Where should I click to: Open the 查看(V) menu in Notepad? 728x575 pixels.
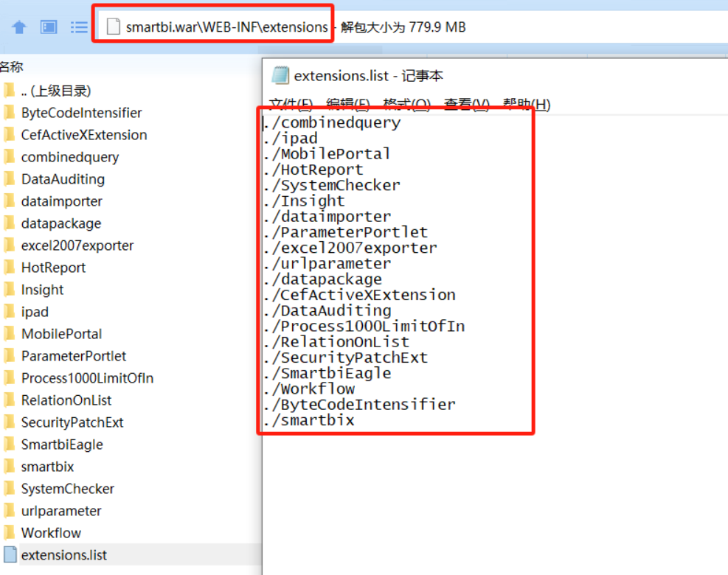[467, 105]
